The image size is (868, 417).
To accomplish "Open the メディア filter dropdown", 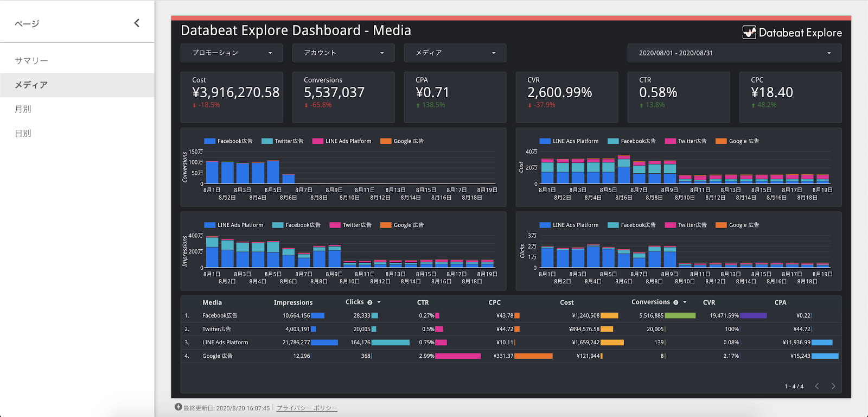I will pos(455,53).
